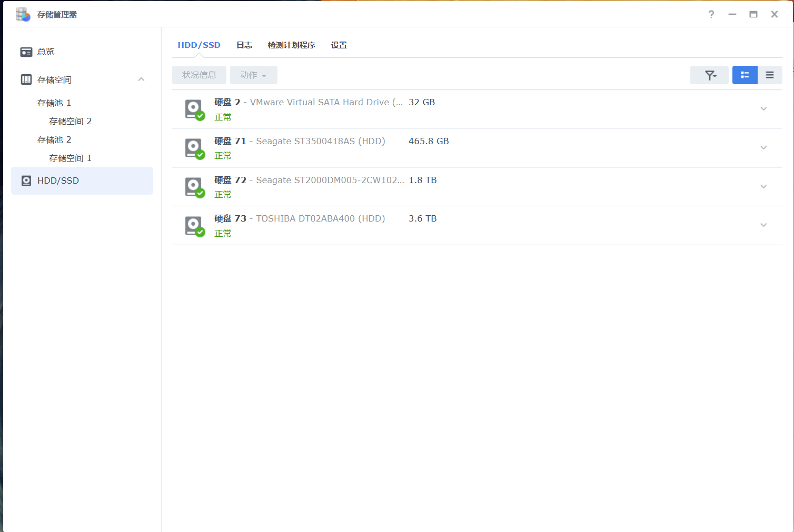Screen dimensions: 794x532
Task: Expand details for 硬盘 2 VMware drive
Action: coord(763,109)
